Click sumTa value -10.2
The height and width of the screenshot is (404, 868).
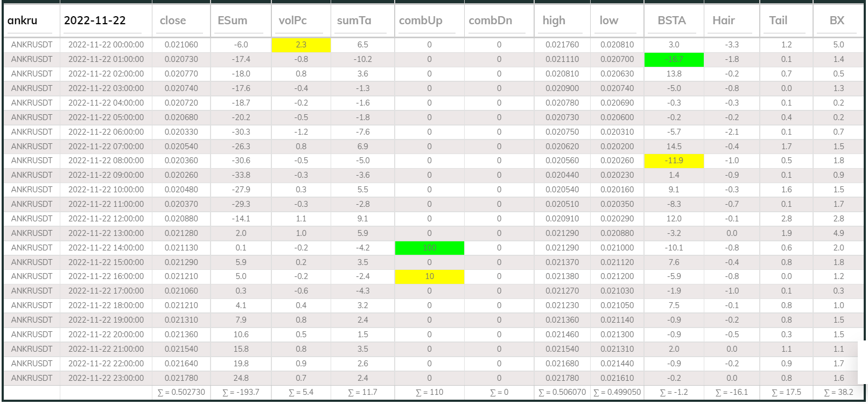point(362,59)
